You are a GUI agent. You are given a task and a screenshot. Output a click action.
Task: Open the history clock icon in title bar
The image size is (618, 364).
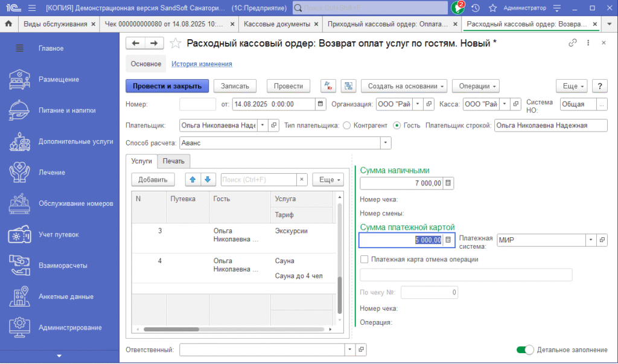[x=476, y=8]
